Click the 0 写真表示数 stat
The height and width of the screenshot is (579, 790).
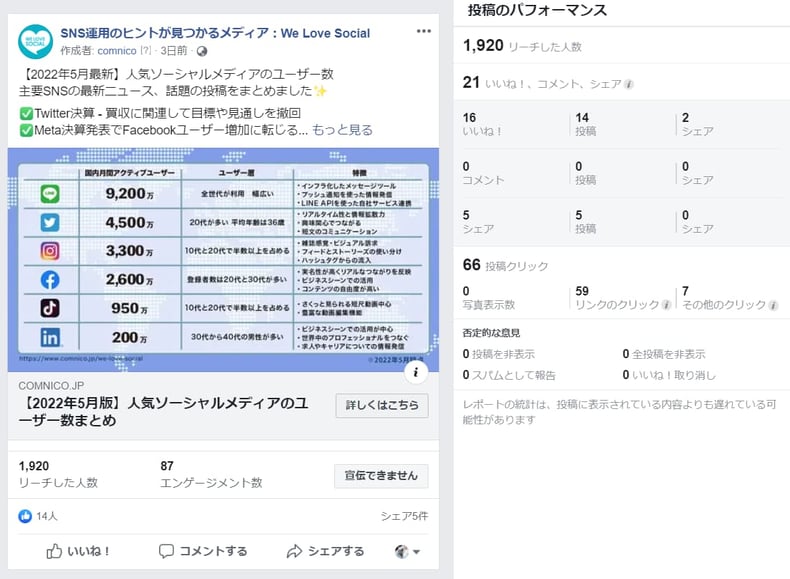pyautogui.click(x=489, y=298)
